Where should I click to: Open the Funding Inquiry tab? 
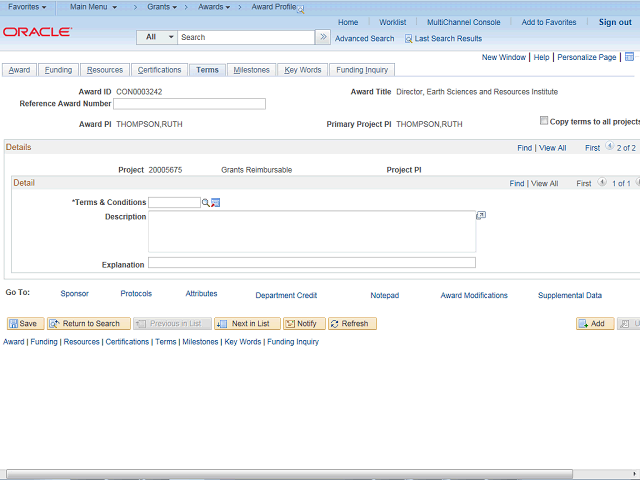click(x=362, y=70)
